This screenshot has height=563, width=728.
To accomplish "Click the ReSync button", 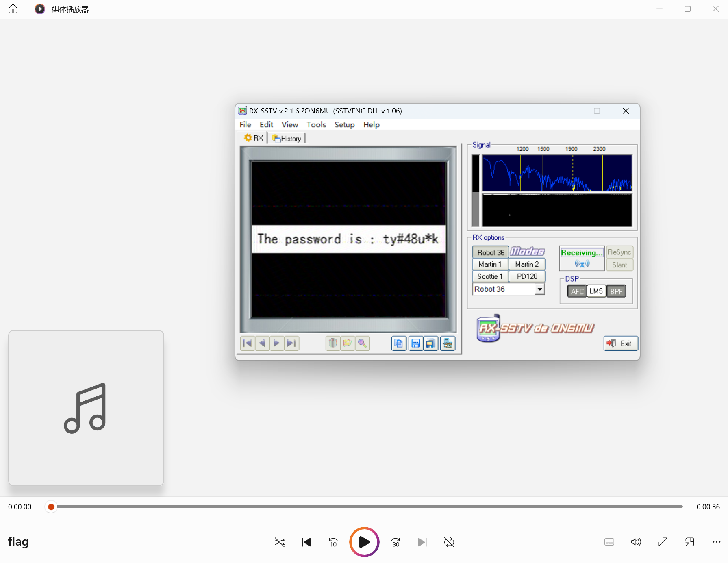I will (x=619, y=252).
